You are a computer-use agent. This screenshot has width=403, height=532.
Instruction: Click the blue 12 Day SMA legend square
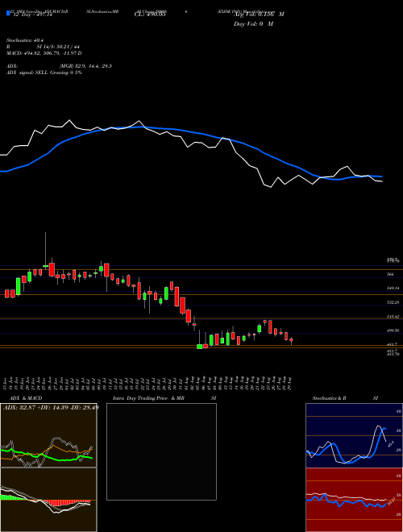(9, 14)
